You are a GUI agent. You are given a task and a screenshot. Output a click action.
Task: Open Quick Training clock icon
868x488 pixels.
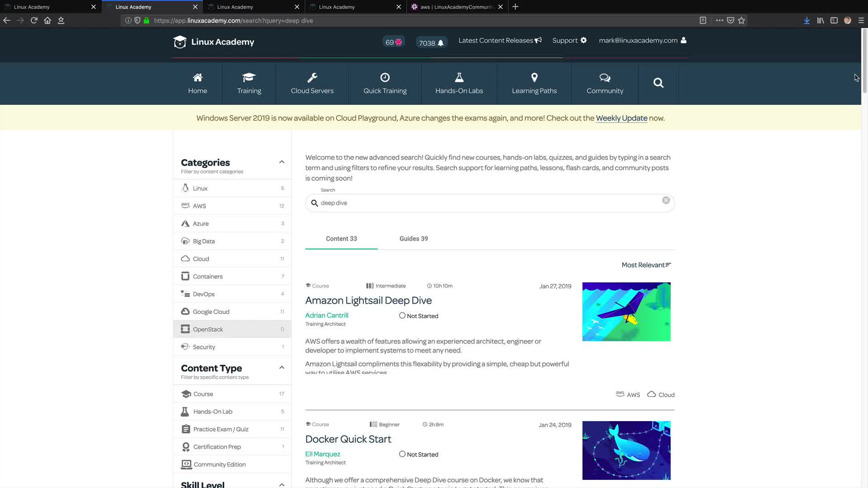point(385,78)
